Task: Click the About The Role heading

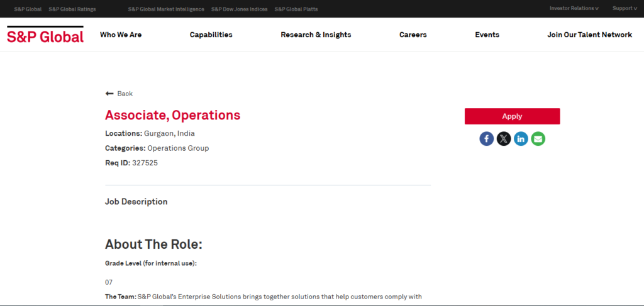Action: pyautogui.click(x=154, y=244)
